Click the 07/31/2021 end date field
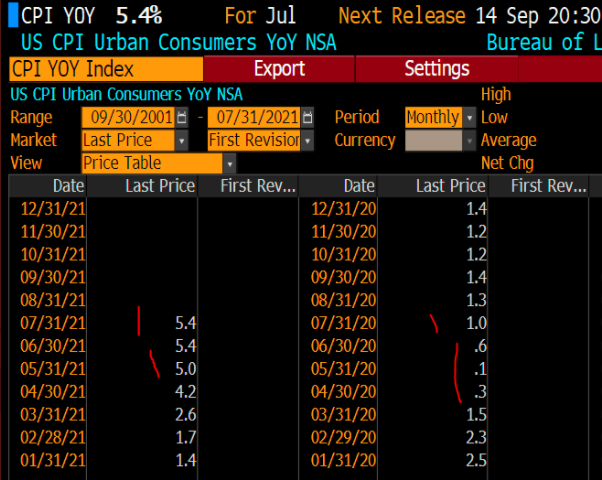 pyautogui.click(x=254, y=118)
